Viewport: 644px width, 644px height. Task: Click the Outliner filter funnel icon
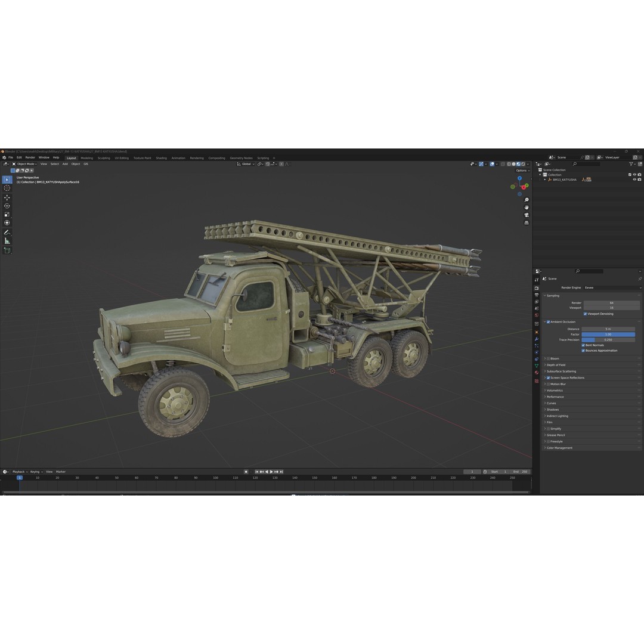(x=631, y=164)
